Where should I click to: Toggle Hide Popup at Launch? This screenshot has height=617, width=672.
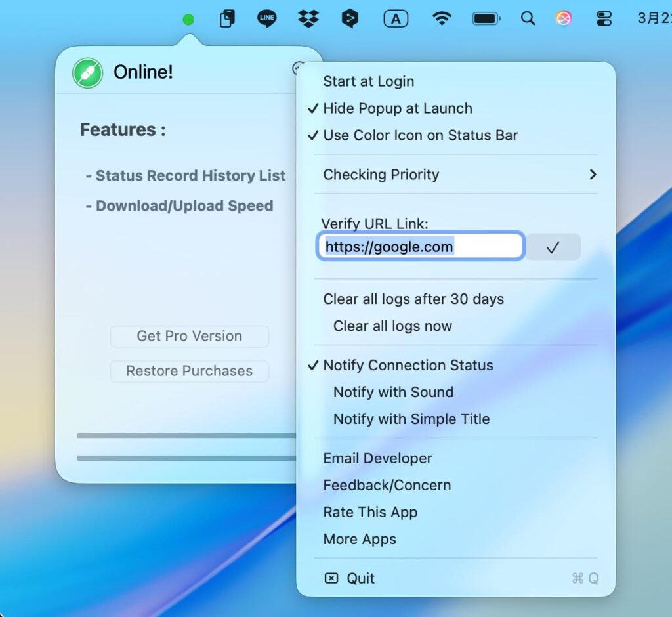coord(397,108)
